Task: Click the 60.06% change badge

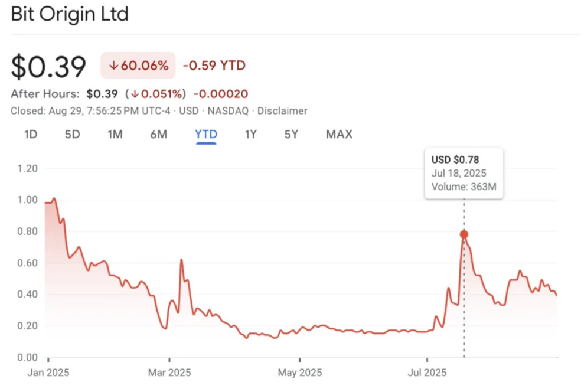Action: click(x=138, y=65)
